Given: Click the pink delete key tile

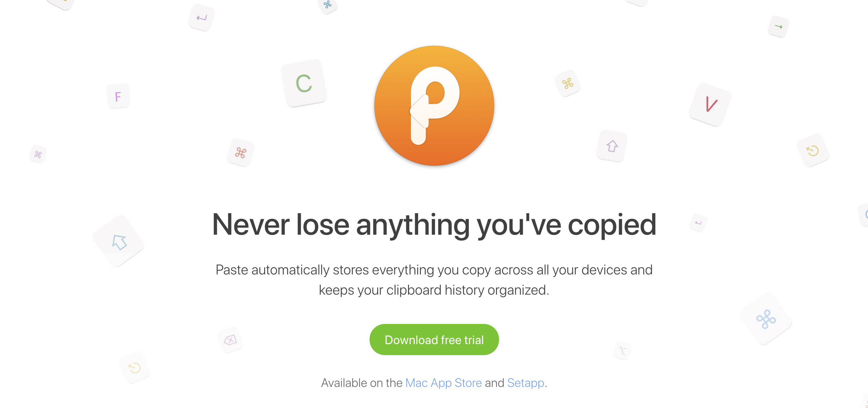Looking at the screenshot, I should (231, 340).
